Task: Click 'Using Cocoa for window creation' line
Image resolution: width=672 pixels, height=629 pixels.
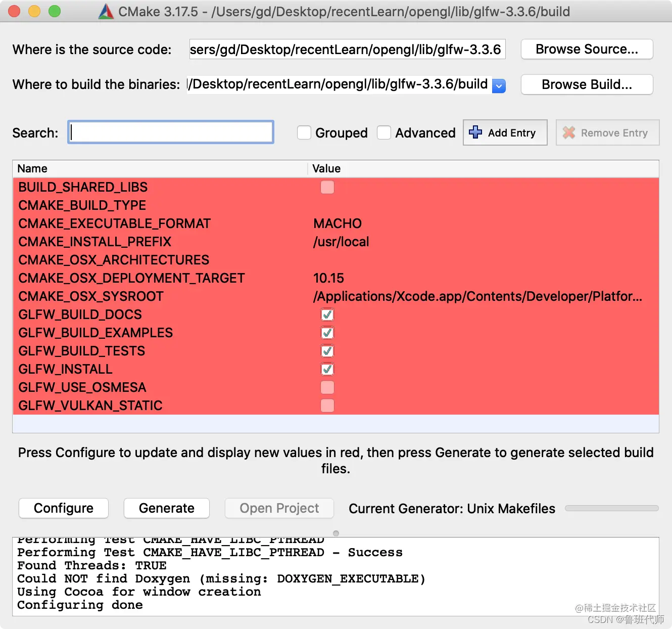Action: tap(139, 592)
